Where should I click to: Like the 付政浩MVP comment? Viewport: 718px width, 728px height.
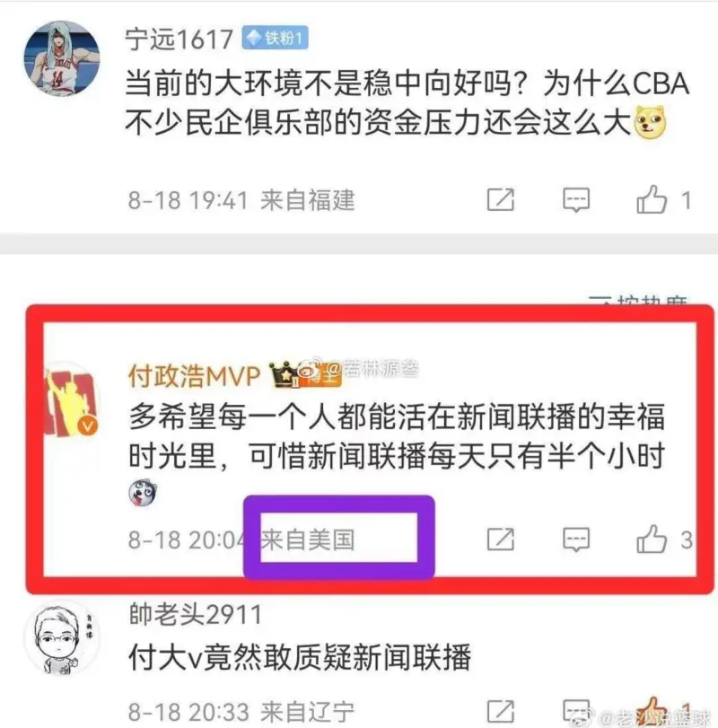(x=652, y=539)
